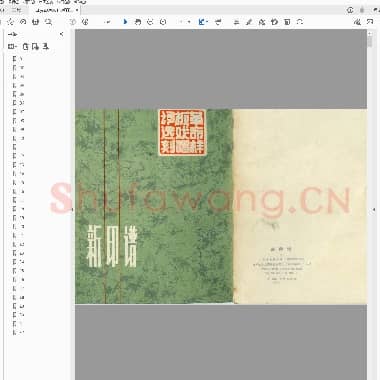This screenshot has width=380, height=380.
Task: Select the first bookmark in the list
Action: (18, 59)
